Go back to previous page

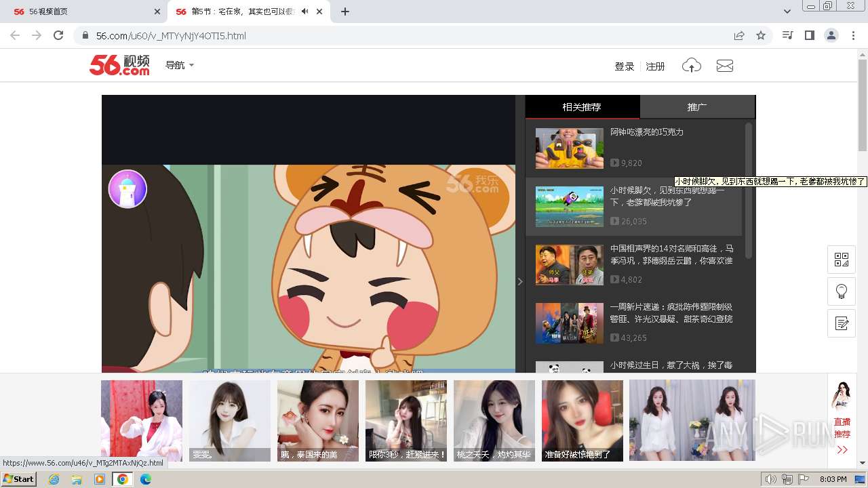[15, 35]
